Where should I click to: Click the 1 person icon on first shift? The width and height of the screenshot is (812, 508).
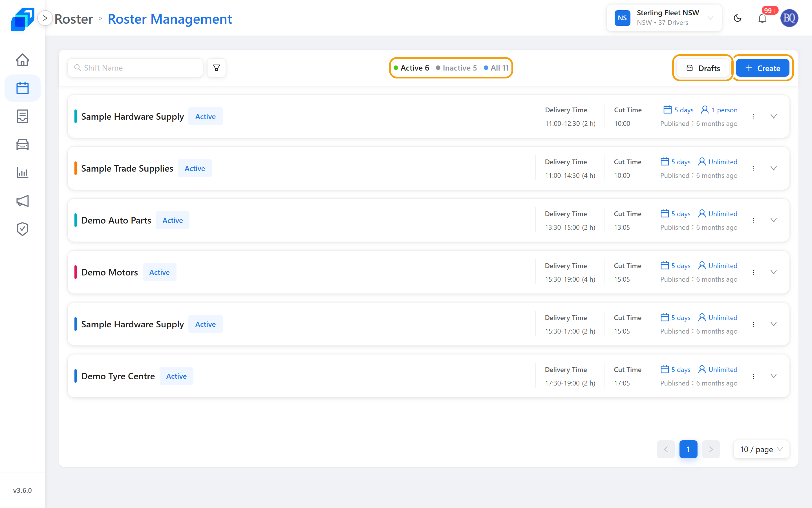click(x=705, y=110)
